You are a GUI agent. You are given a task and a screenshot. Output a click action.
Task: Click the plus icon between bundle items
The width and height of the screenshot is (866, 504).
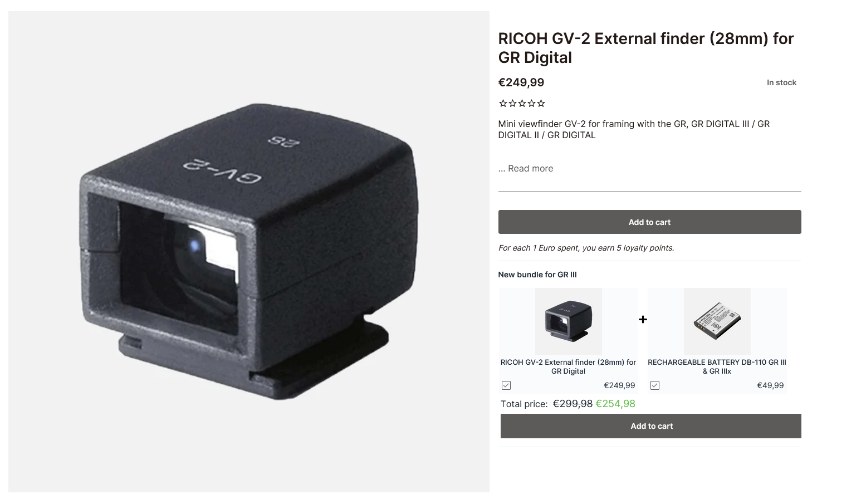point(643,319)
